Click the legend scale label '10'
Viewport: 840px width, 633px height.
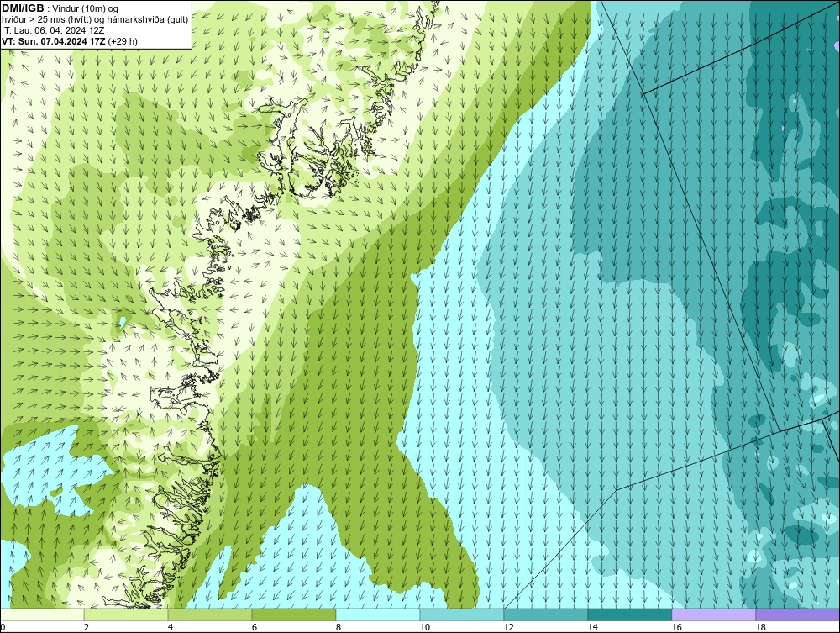point(424,627)
